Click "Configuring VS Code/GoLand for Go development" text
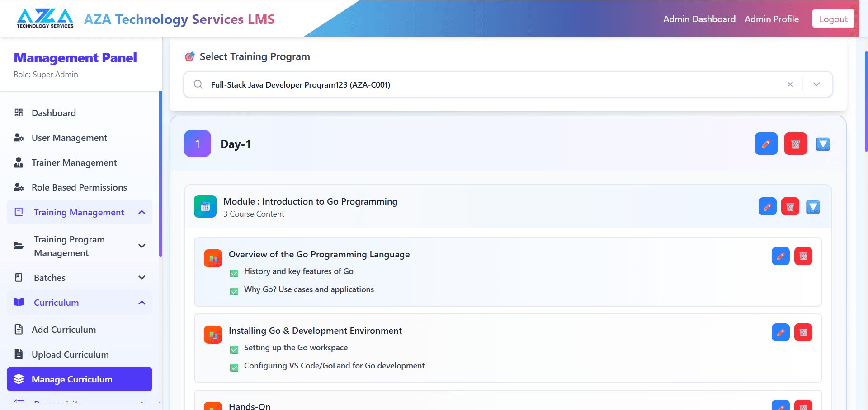This screenshot has width=868, height=410. point(335,366)
